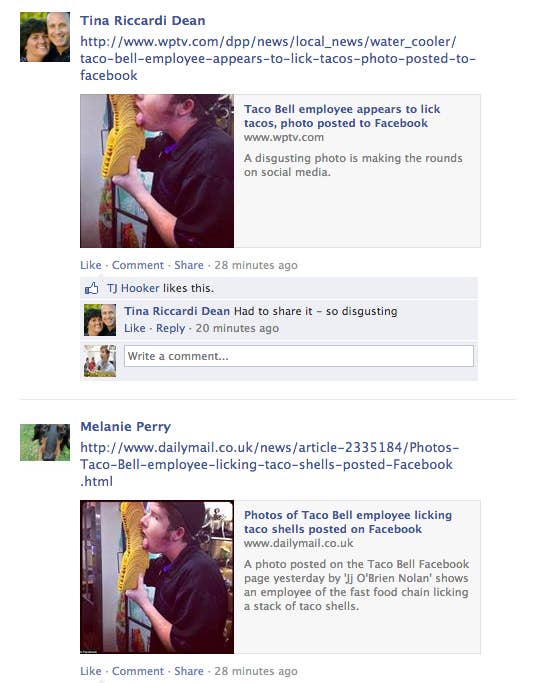Open the dailymail.co.uk article URL link

click(x=270, y=464)
